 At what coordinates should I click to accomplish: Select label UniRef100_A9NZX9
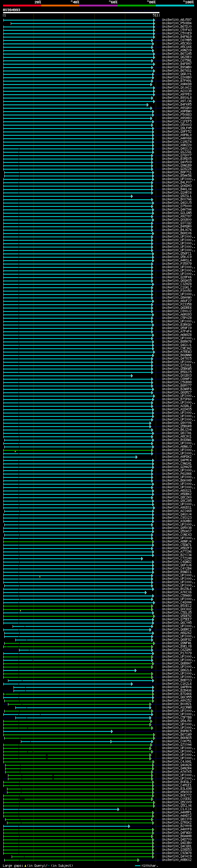[x=177, y=50]
